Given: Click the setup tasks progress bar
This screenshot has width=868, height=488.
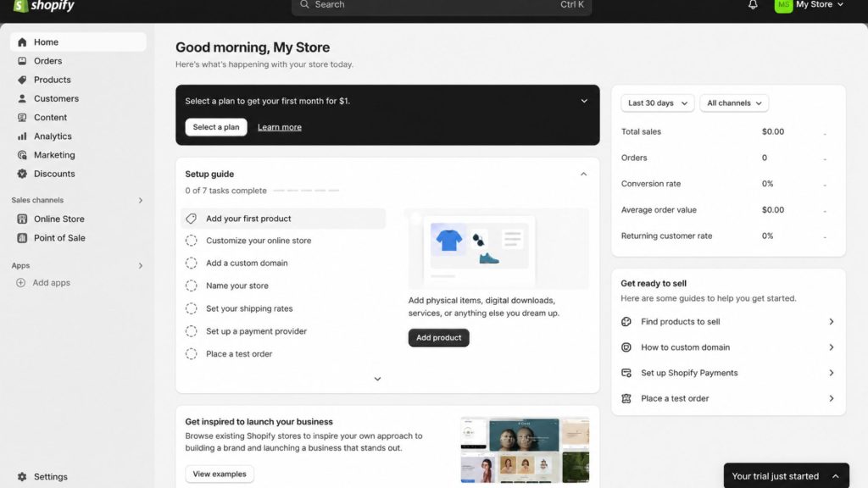Looking at the screenshot, I should pyautogui.click(x=306, y=191).
